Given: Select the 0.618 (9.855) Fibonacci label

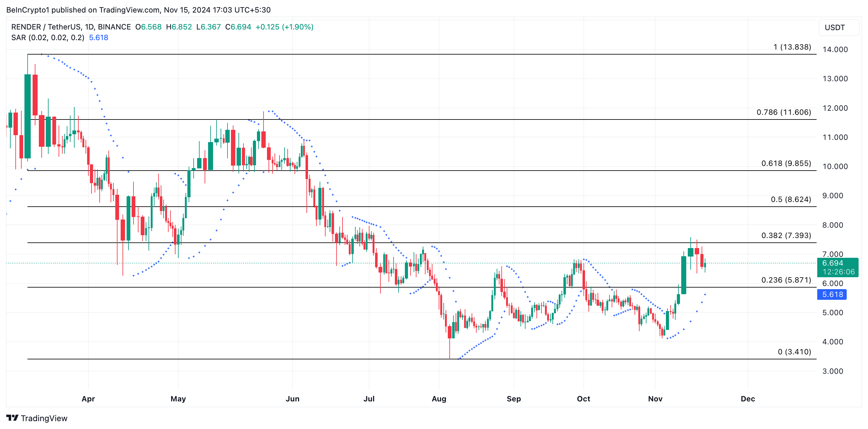Looking at the screenshot, I should pyautogui.click(x=786, y=163).
